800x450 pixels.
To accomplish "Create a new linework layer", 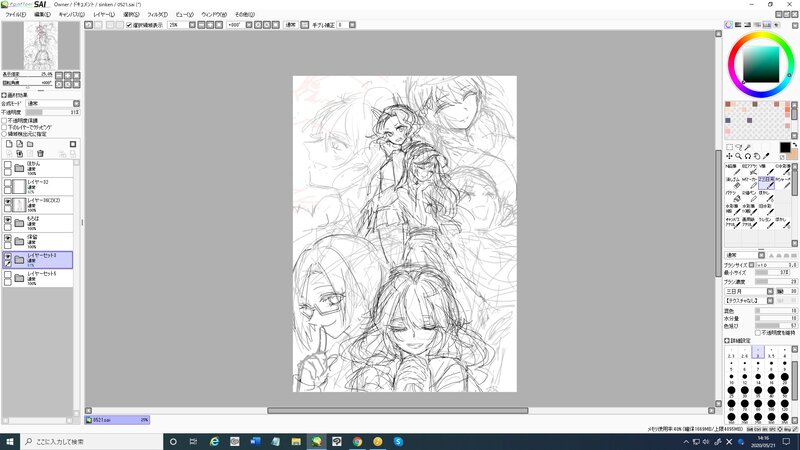I will point(19,144).
